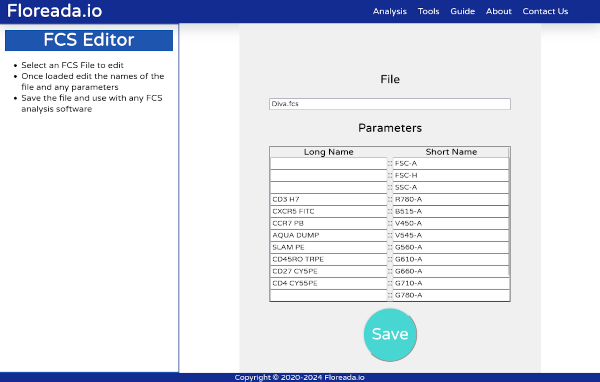The image size is (600, 382).
Task: Click 'Select an FCS File to edit' instruction
Action: point(72,65)
